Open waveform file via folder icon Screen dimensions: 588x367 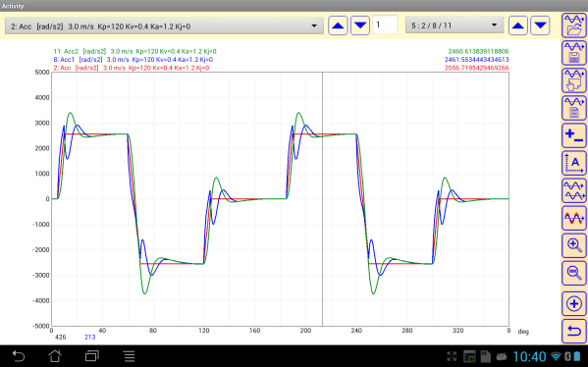tap(574, 26)
